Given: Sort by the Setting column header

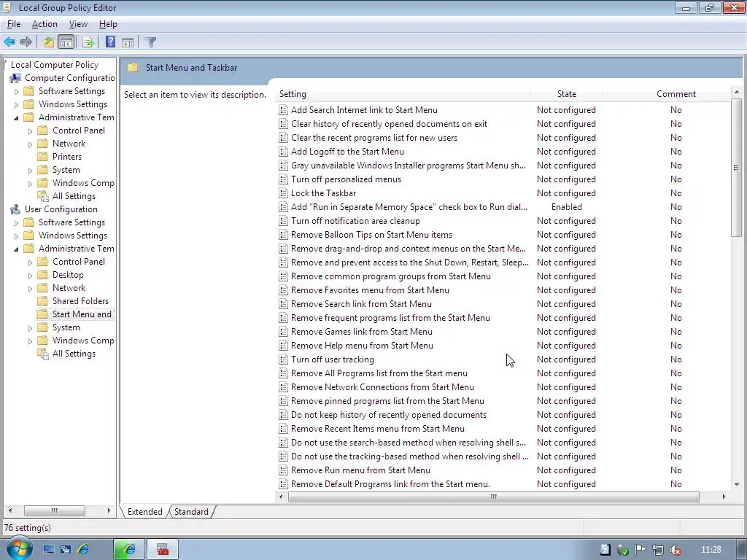Looking at the screenshot, I should click(x=403, y=94).
